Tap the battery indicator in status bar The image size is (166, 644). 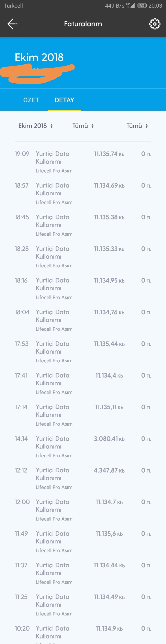pyautogui.click(x=142, y=6)
